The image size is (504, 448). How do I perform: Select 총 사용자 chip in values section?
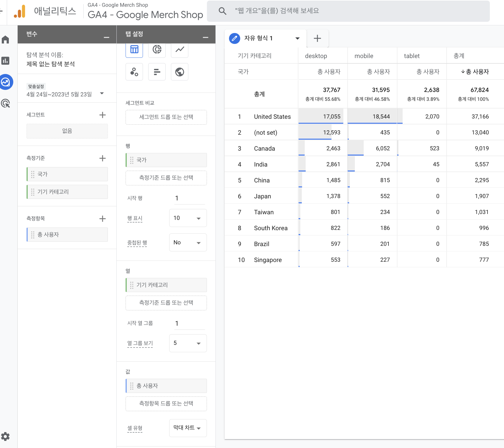pyautogui.click(x=166, y=386)
